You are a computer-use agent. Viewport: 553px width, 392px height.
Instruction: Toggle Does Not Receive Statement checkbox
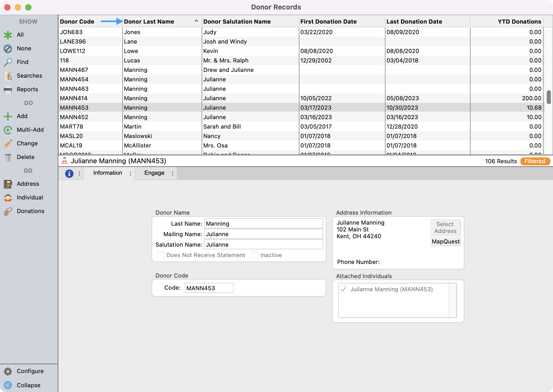coord(161,255)
